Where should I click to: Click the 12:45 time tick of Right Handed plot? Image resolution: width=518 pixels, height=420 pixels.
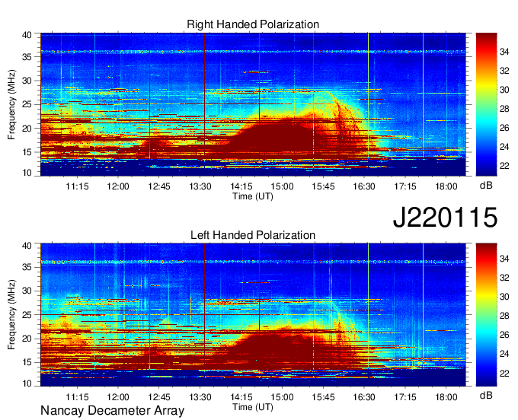coord(159,186)
